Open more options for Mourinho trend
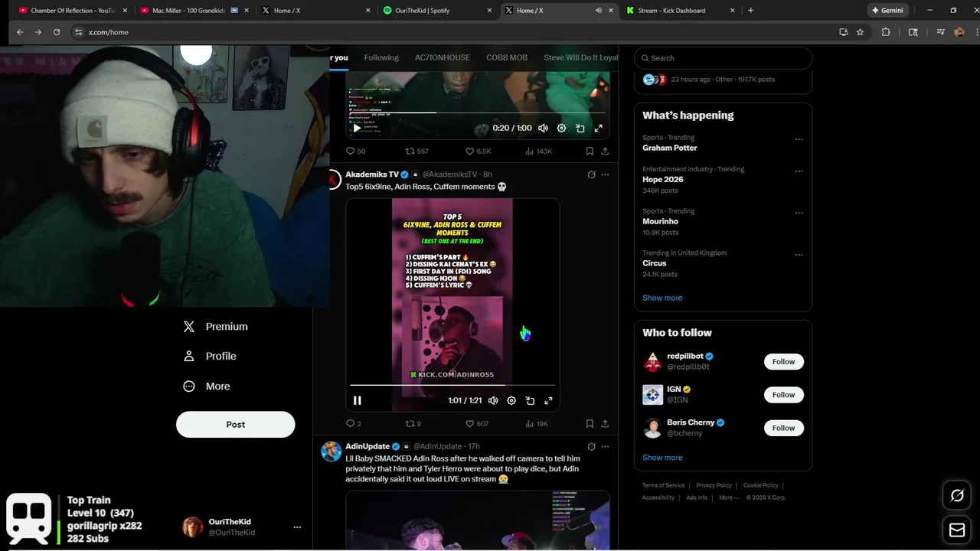 coord(799,213)
